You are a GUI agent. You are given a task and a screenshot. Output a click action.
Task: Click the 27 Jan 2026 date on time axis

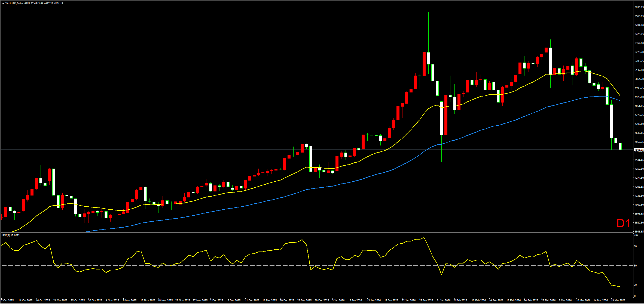coord(426,300)
